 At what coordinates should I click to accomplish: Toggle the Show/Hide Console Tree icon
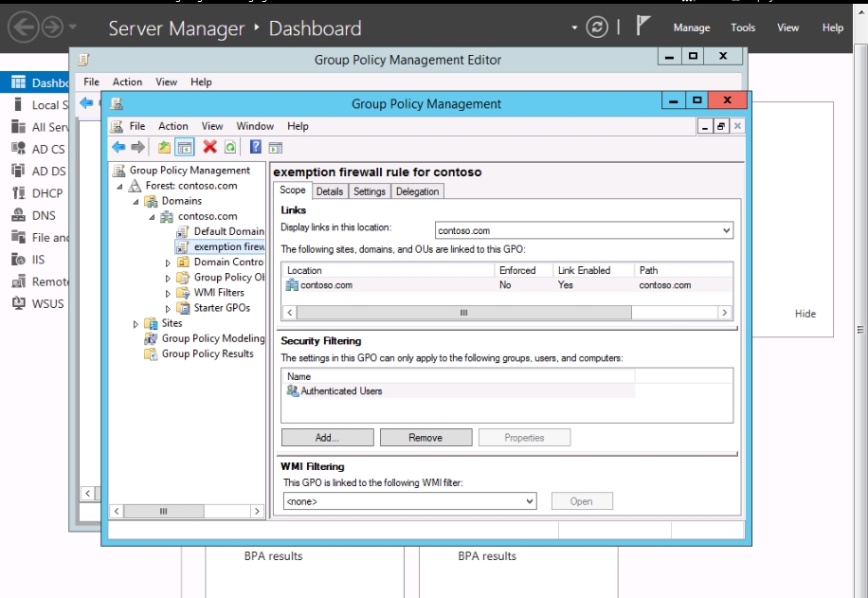point(185,147)
